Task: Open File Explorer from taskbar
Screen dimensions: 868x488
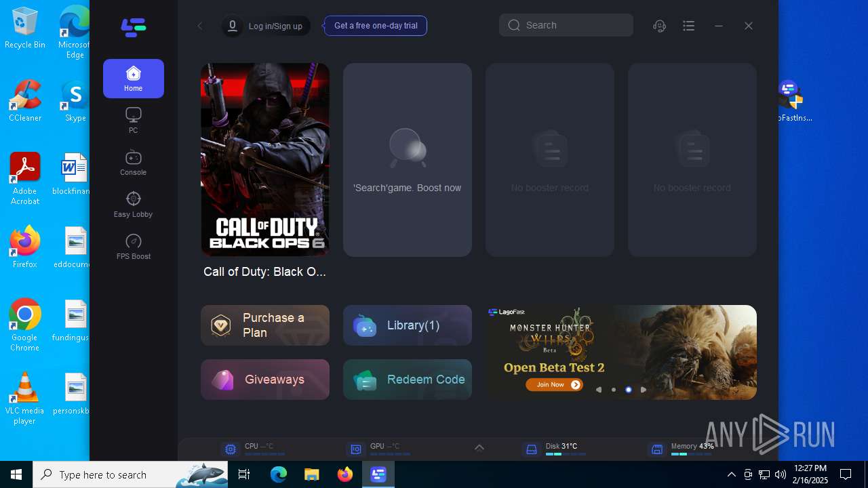Action: click(311, 474)
